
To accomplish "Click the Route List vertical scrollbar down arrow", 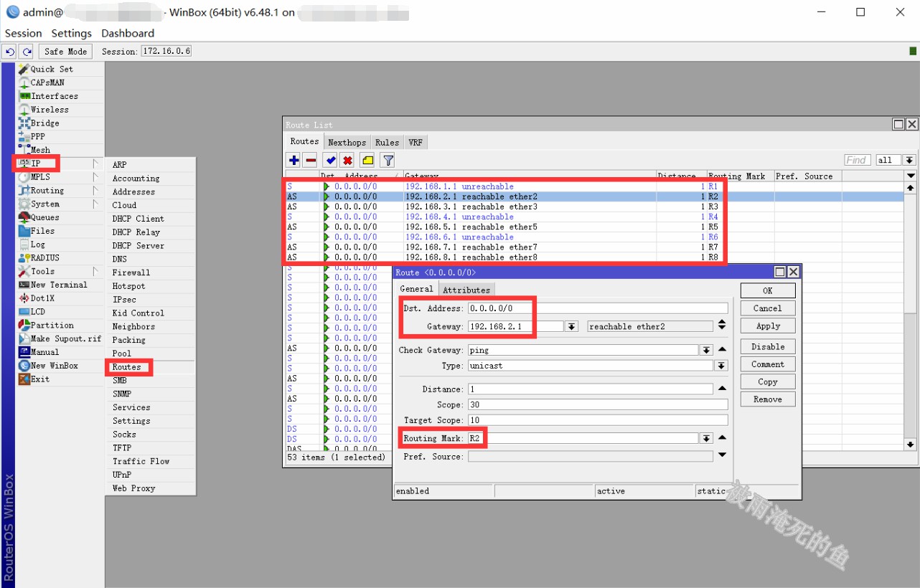I will (x=911, y=445).
